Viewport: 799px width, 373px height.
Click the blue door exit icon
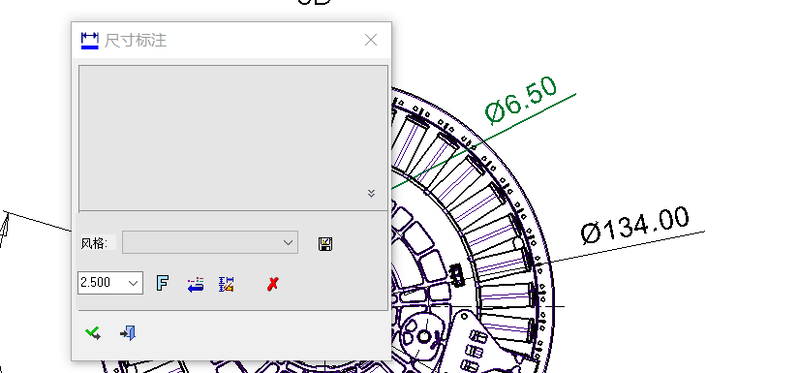[128, 333]
